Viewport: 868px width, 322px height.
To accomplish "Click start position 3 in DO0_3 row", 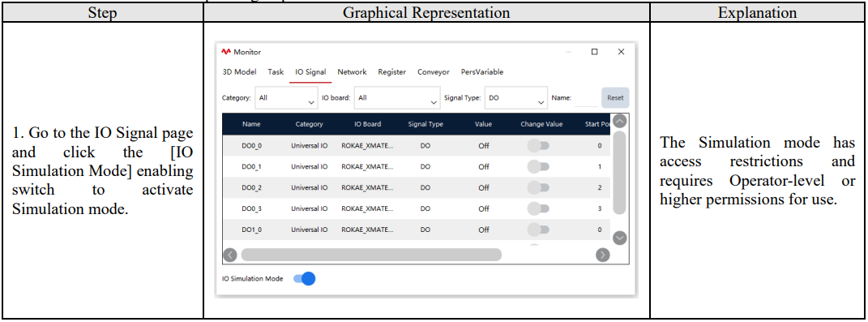I will (x=600, y=208).
